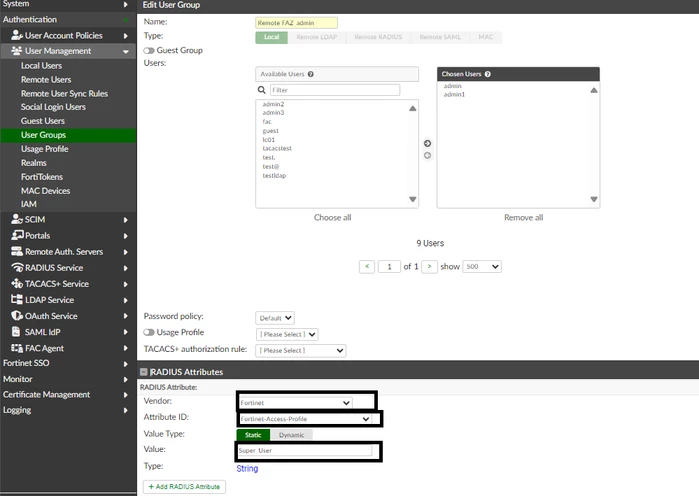
Task: Remove selected user from Chosen Users arrow
Action: (x=428, y=156)
